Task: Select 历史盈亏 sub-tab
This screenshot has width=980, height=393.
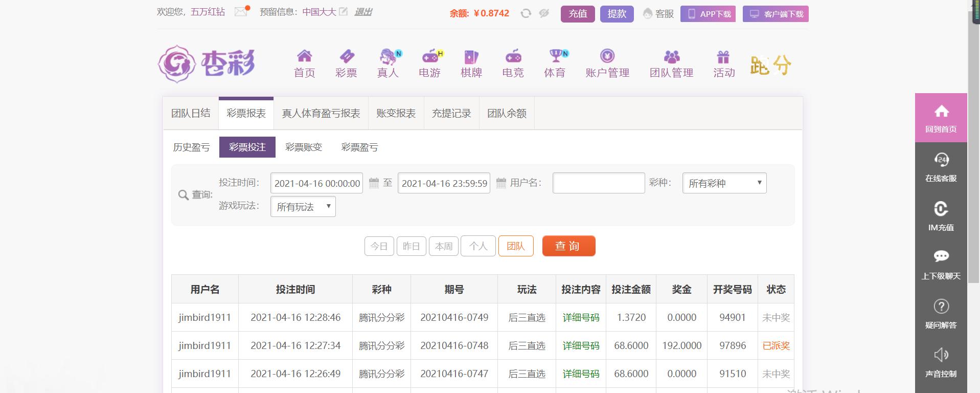Action: click(191, 147)
